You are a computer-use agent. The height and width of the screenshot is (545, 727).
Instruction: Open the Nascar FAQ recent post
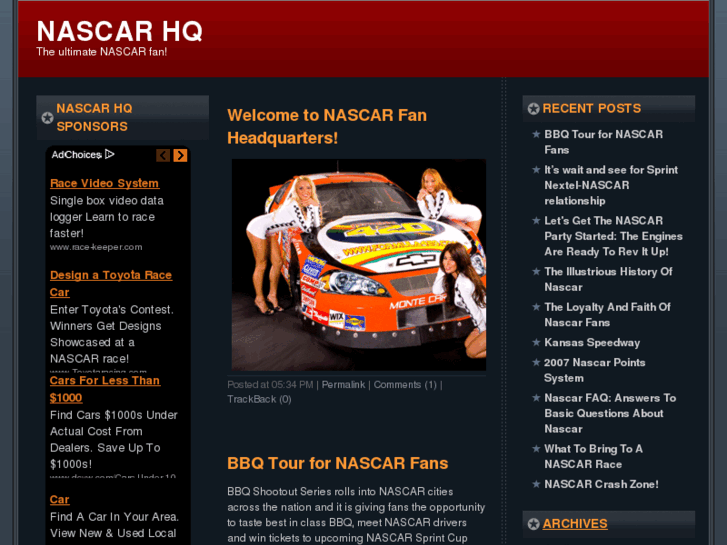click(610, 413)
